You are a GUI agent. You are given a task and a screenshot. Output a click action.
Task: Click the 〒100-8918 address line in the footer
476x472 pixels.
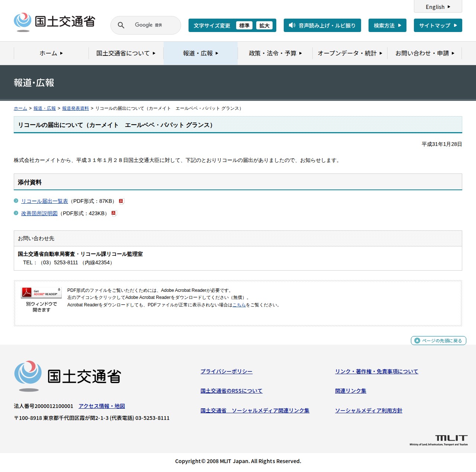click(x=91, y=418)
